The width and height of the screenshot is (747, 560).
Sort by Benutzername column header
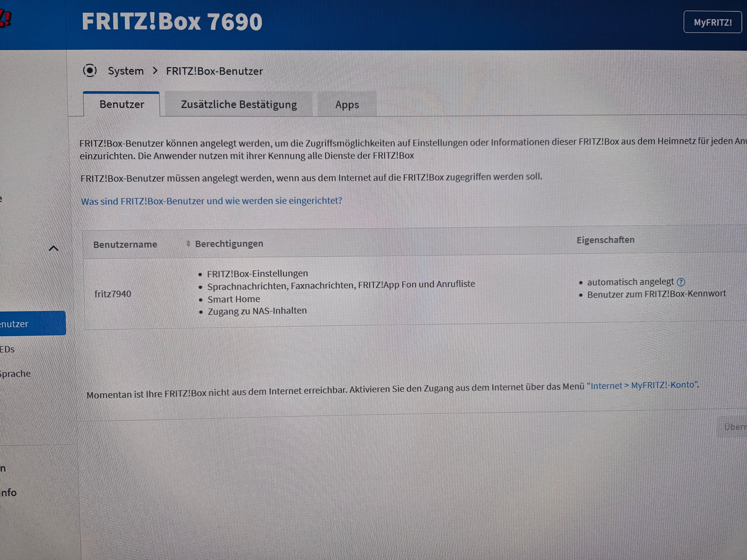[125, 244]
